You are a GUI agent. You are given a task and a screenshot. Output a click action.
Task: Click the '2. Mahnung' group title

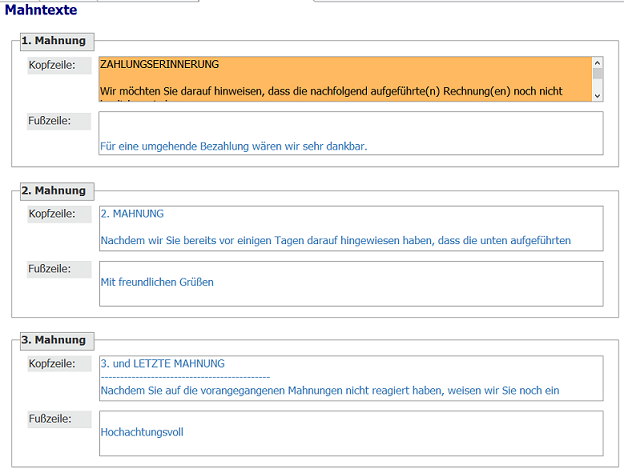point(54,190)
